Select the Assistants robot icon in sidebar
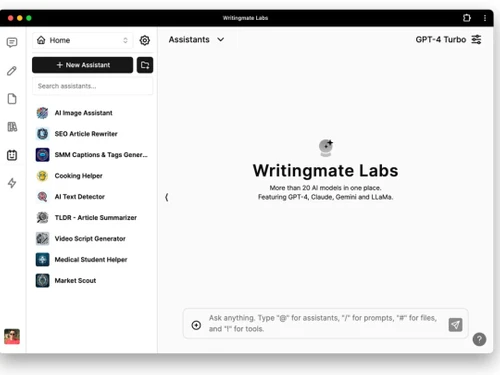 tap(12, 155)
